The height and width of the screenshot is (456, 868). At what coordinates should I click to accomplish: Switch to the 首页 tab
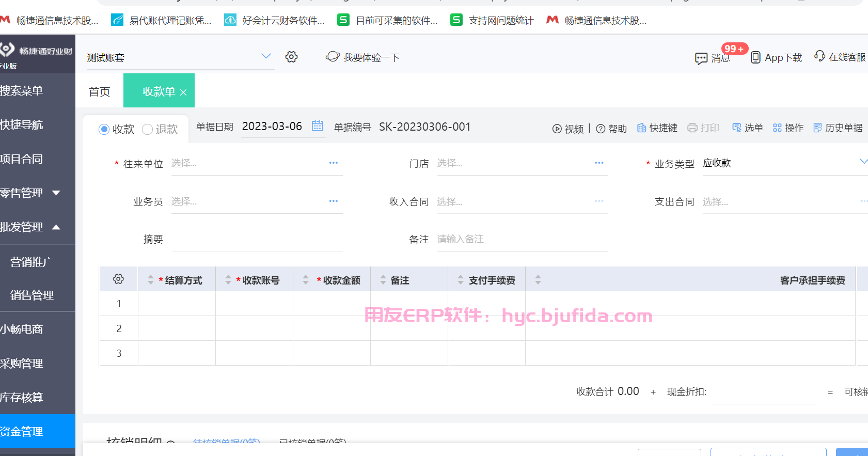pyautogui.click(x=99, y=91)
